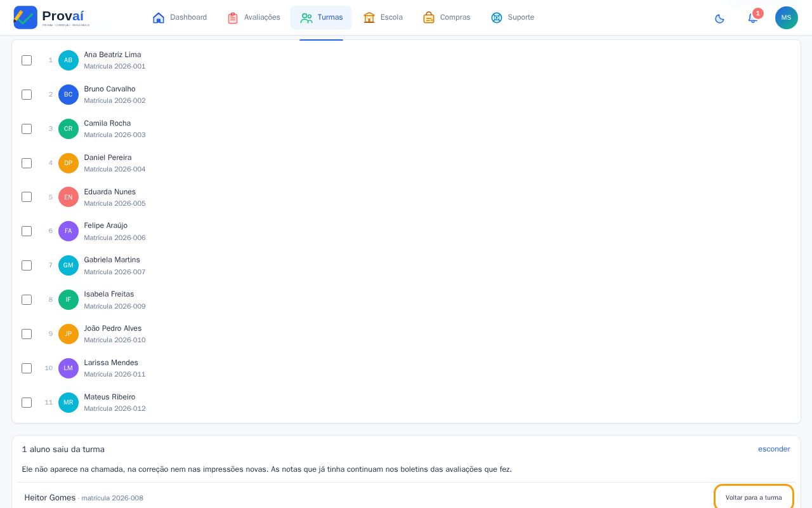The height and width of the screenshot is (508, 812).
Task: Click the name Larissa Mendes
Action: tap(111, 363)
